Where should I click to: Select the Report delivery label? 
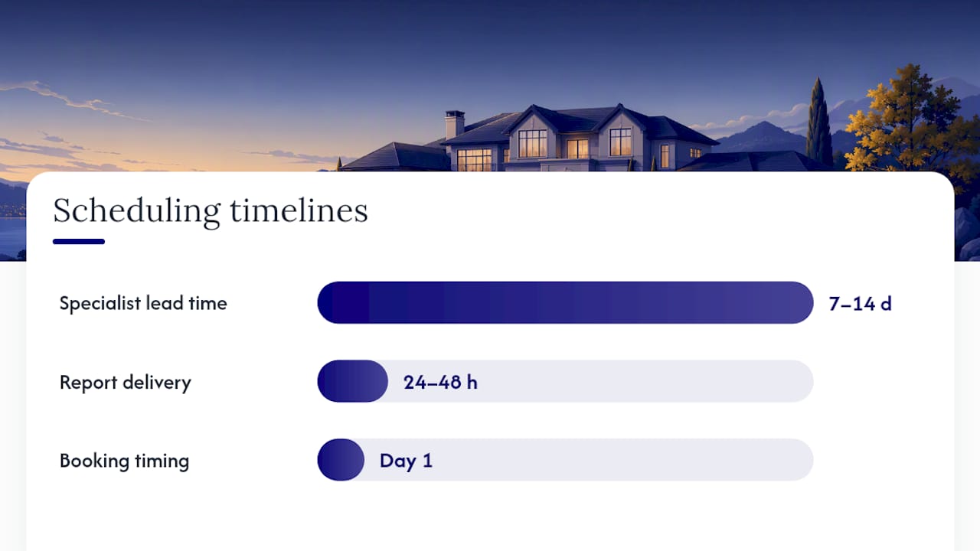point(126,382)
